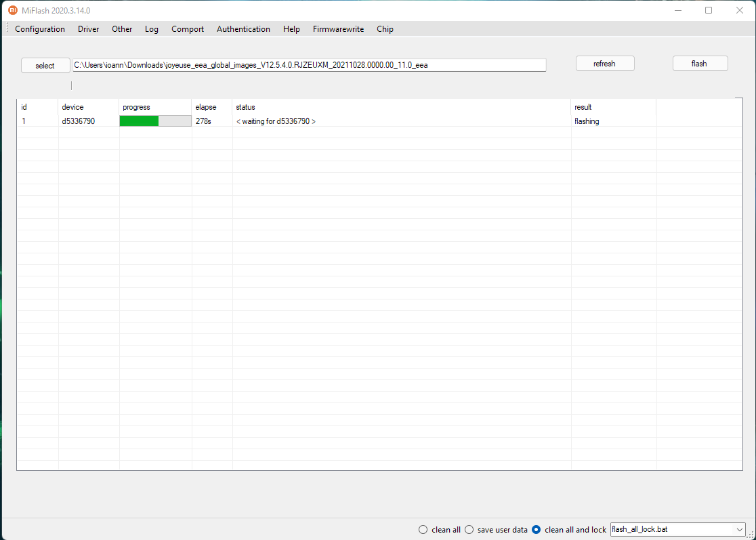Open the Comport menu
The height and width of the screenshot is (540, 756).
(x=188, y=29)
